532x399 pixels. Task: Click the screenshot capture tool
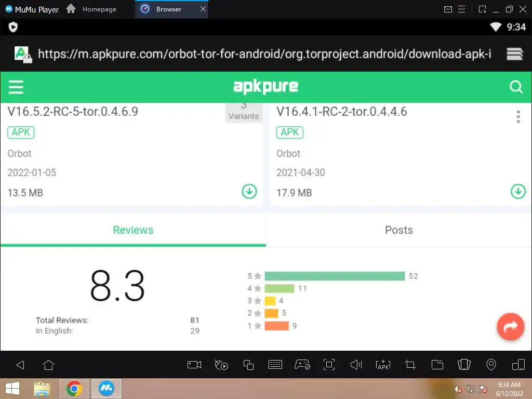329,365
